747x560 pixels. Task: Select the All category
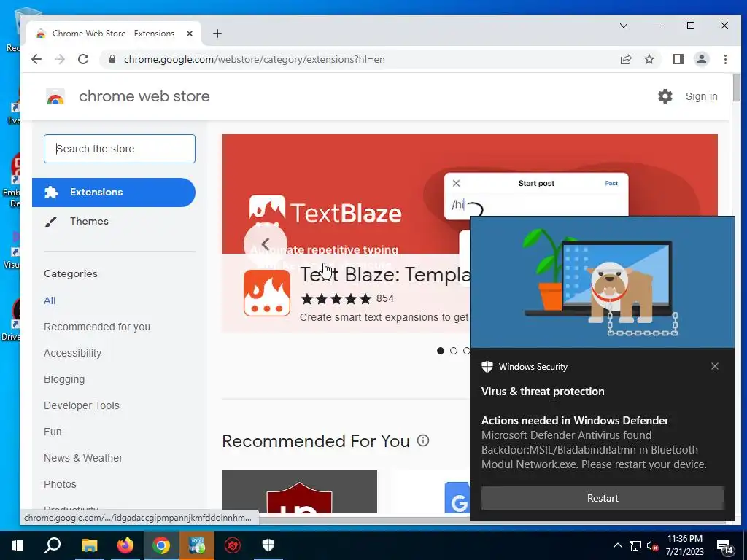50,300
